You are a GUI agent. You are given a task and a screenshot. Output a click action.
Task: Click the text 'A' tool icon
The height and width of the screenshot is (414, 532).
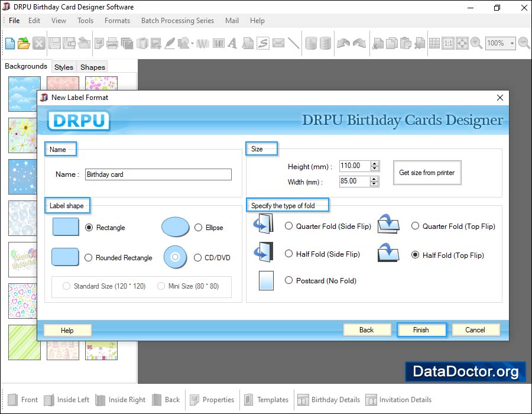232,43
